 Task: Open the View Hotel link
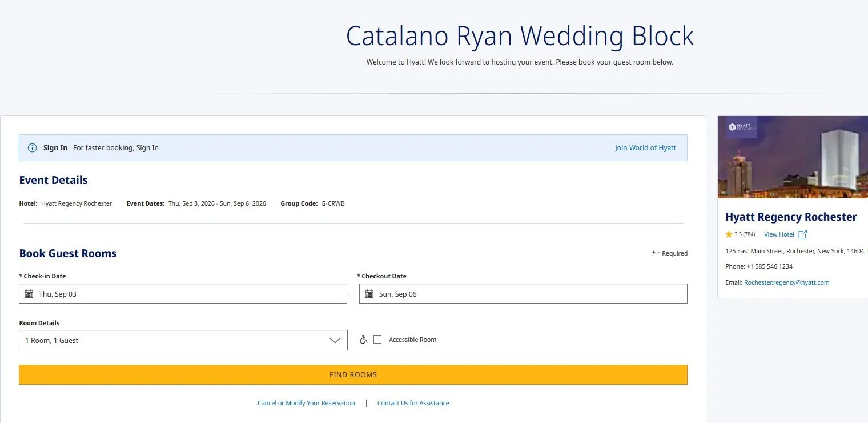pyautogui.click(x=779, y=234)
